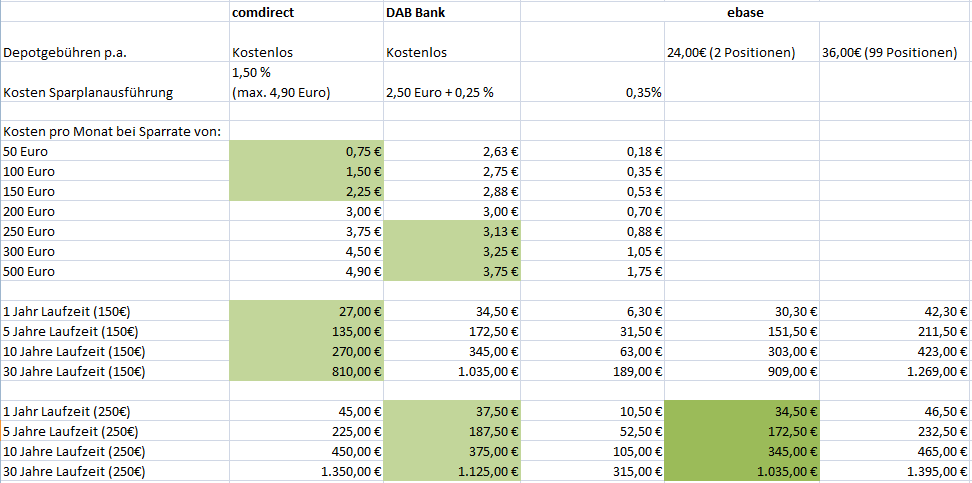Select the 4,90 € comdirect cell
The height and width of the screenshot is (483, 972).
[x=306, y=271]
